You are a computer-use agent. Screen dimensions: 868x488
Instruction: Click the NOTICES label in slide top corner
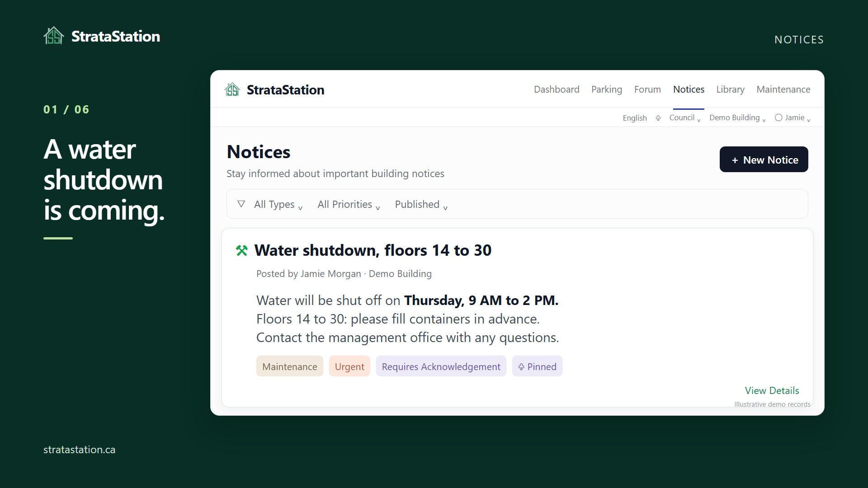(799, 40)
